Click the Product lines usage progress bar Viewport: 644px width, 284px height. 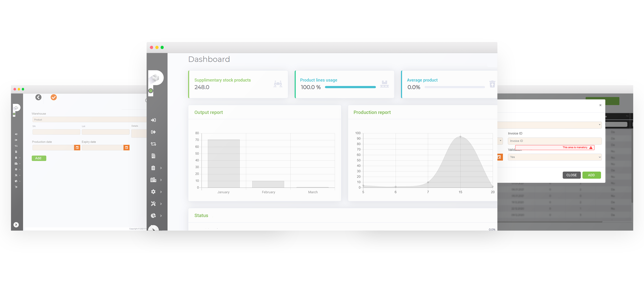click(350, 87)
